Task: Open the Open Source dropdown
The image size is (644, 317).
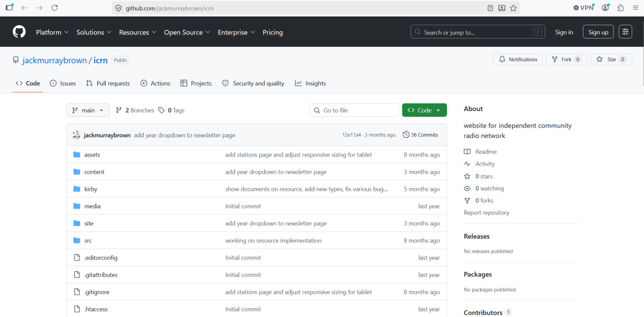Action: point(187,32)
